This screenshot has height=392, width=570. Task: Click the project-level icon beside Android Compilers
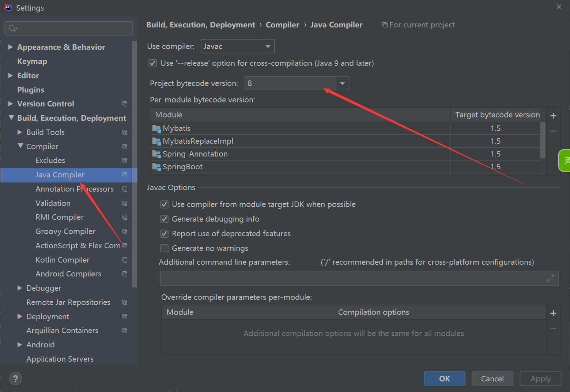point(125,274)
